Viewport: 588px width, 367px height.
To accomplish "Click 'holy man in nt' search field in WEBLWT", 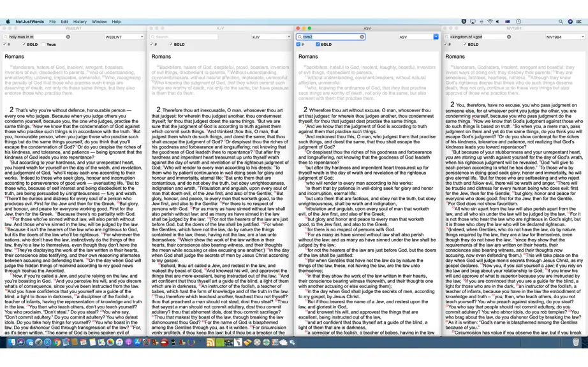I will click(36, 37).
